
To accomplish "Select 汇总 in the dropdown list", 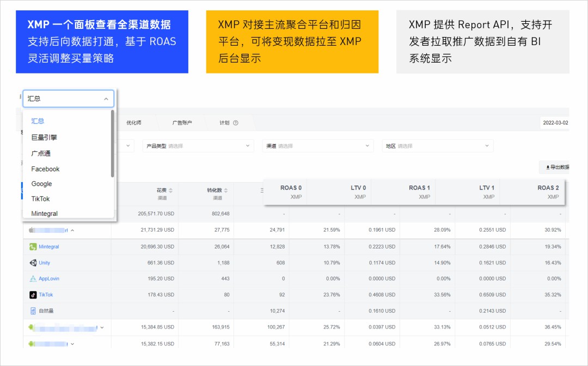I will coord(38,121).
